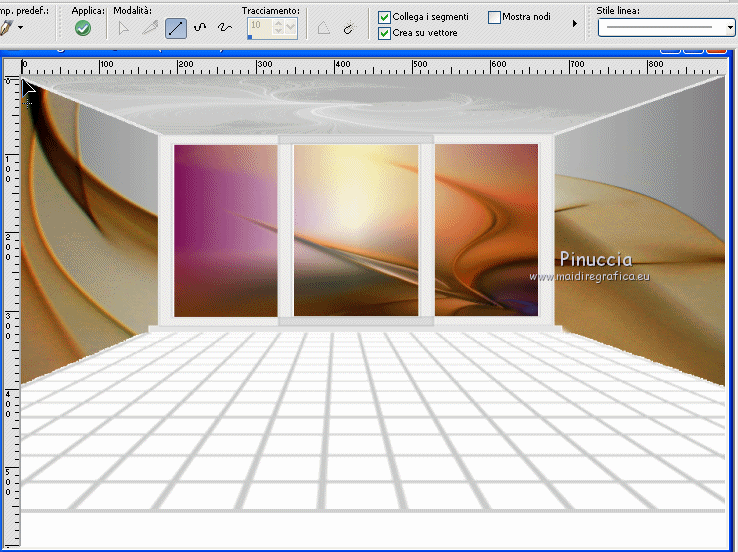Click the middle yellow panel in the canvas
This screenshot has height=552, width=738.
click(x=356, y=230)
